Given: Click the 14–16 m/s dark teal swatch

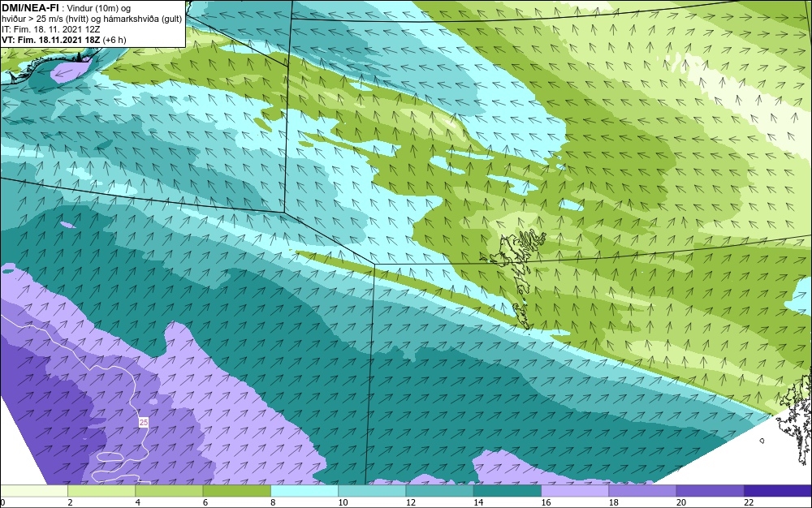Looking at the screenshot, I should pos(508,491).
